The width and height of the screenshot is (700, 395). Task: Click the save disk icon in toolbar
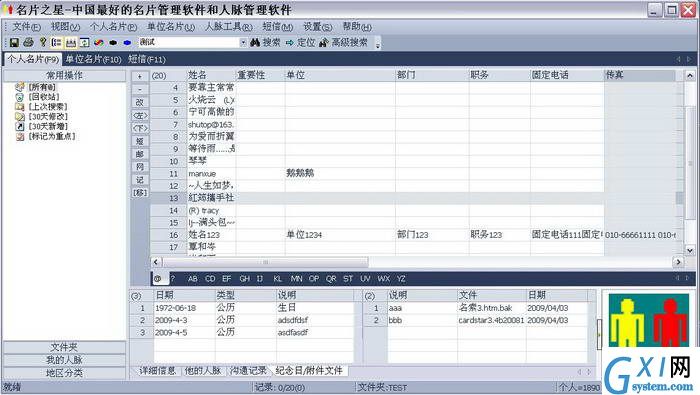point(14,42)
